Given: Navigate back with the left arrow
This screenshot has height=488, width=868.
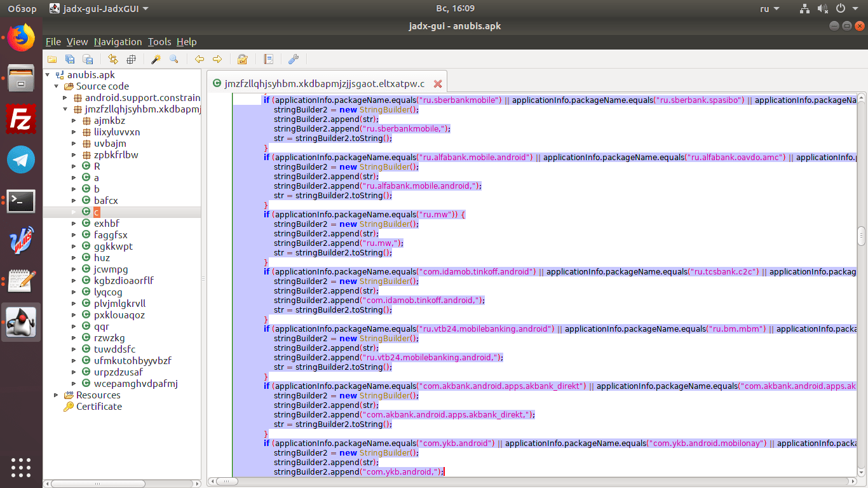Looking at the screenshot, I should pos(200,59).
